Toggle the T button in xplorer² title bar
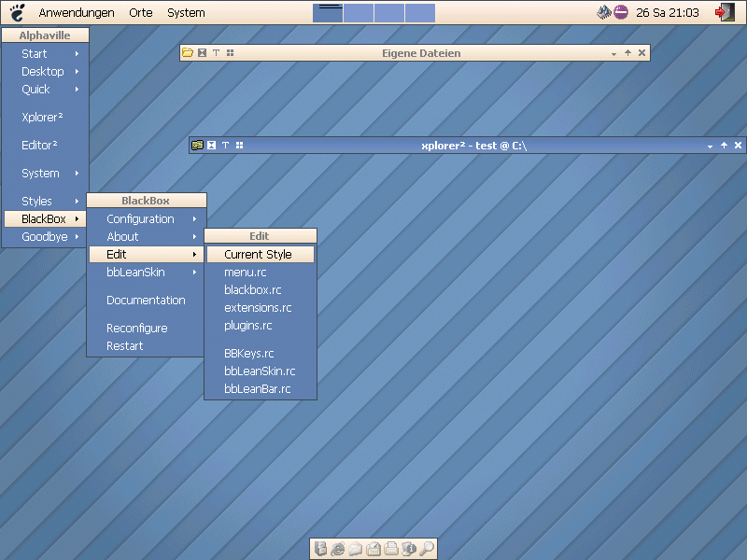This screenshot has width=747, height=560. pos(225,146)
